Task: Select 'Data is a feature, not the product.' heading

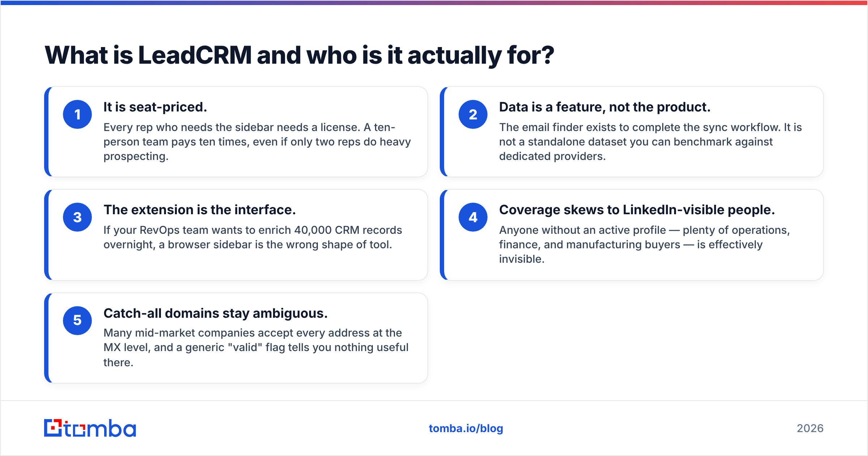Action: (x=605, y=107)
